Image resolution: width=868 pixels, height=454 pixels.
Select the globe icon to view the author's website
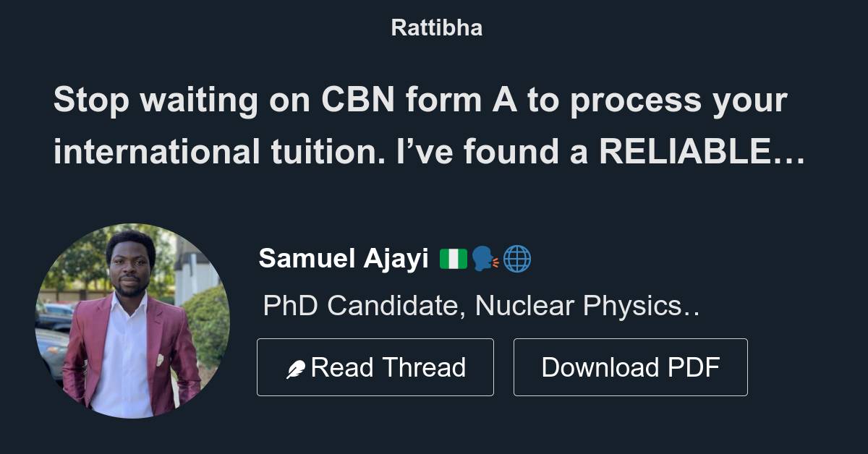517,258
